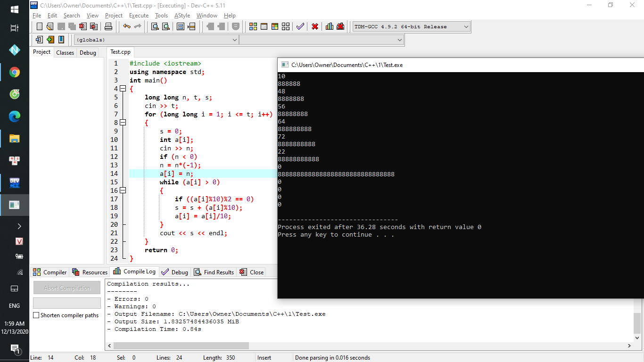Click the red X stop execution icon
Screen dimensions: 644x362
pos(315,27)
